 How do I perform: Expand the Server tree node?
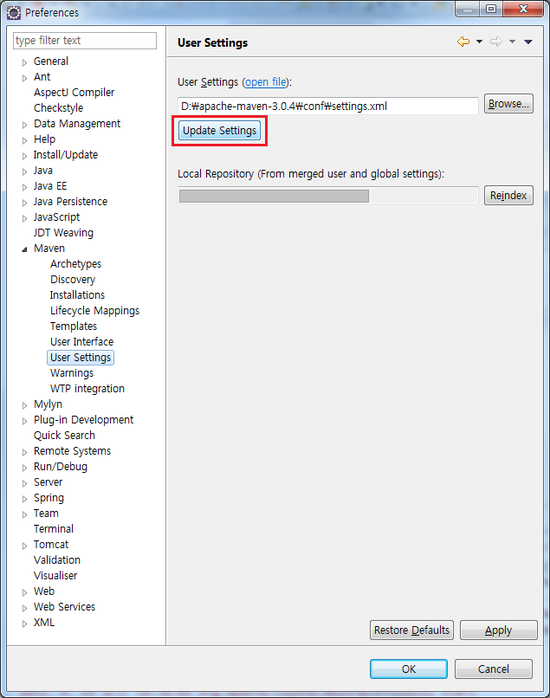(24, 483)
